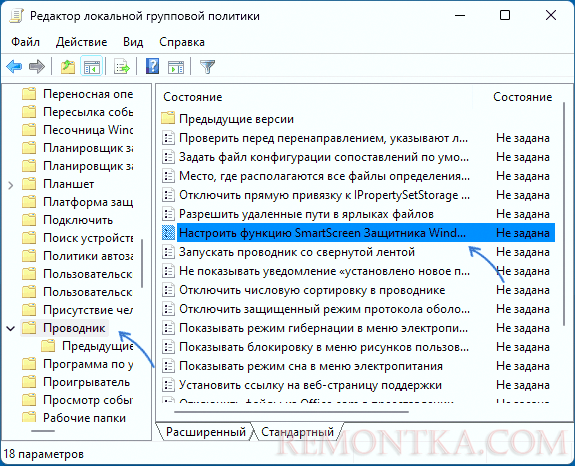Viewport: 575px width, 466px height.
Task: Select policy Задать файл конфигурации сопоставлений
Action: pos(324,157)
